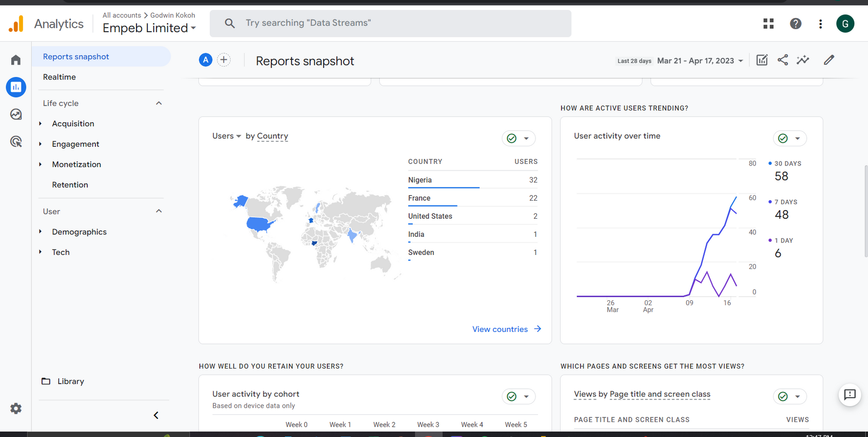The width and height of the screenshot is (868, 437).
Task: Open the Library section
Action: pyautogui.click(x=71, y=381)
